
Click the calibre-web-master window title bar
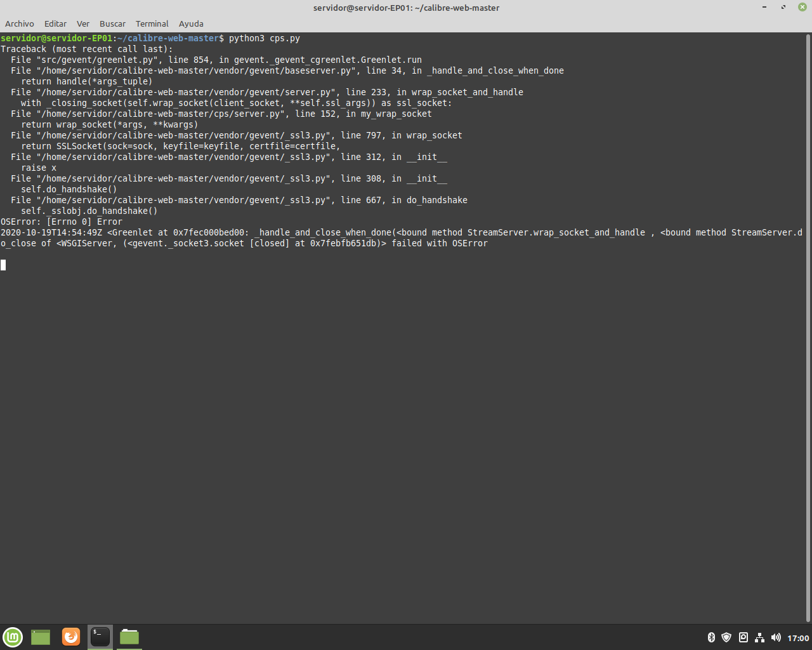[x=406, y=8]
